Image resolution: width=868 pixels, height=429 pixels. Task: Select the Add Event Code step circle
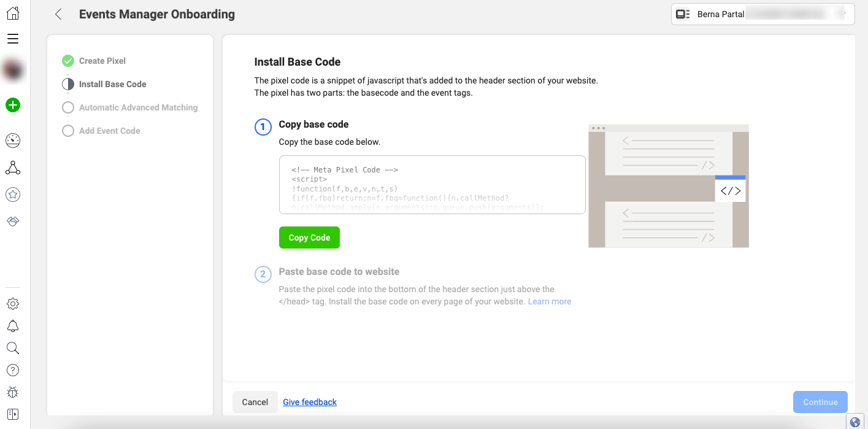(x=67, y=130)
